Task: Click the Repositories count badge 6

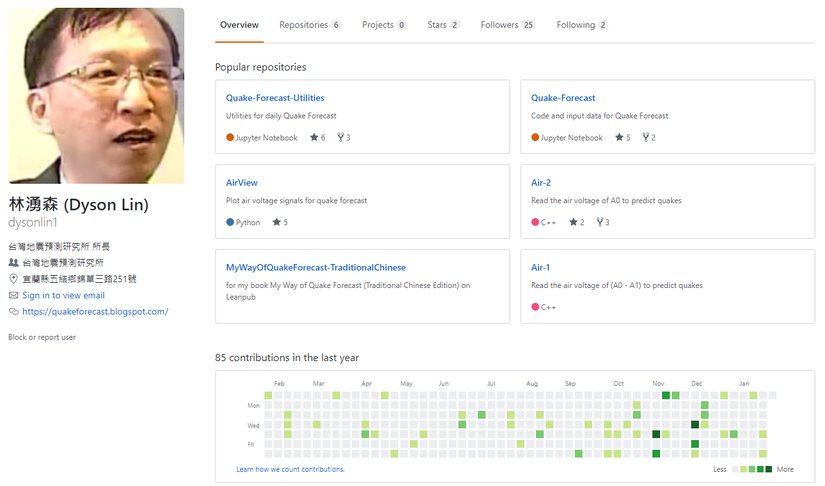Action: 336,25
